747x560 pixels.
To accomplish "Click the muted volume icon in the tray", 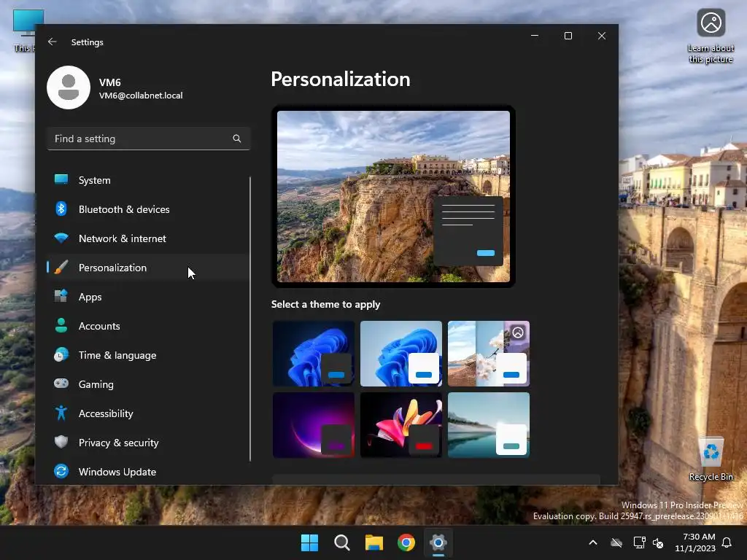I will point(658,542).
